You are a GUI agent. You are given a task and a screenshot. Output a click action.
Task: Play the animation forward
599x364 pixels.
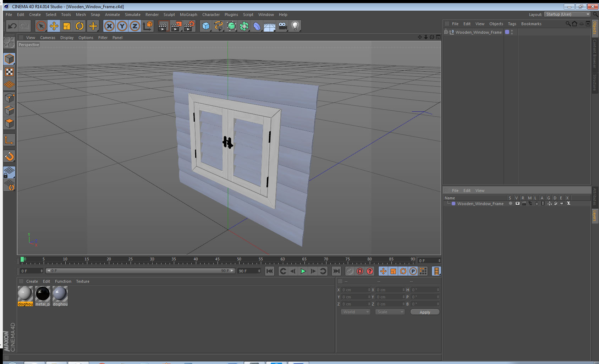(x=303, y=271)
